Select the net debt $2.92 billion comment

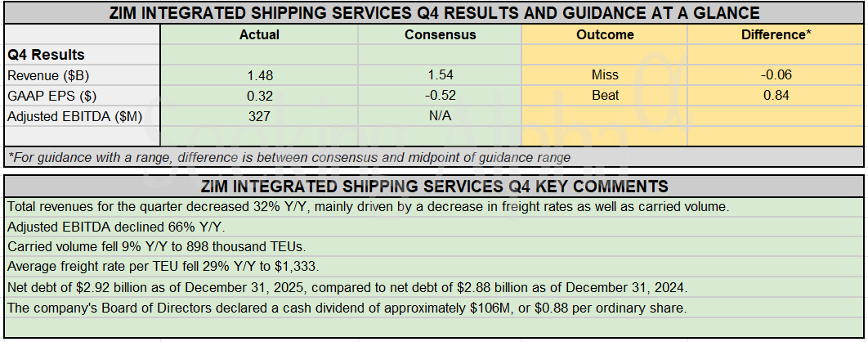pyautogui.click(x=347, y=287)
